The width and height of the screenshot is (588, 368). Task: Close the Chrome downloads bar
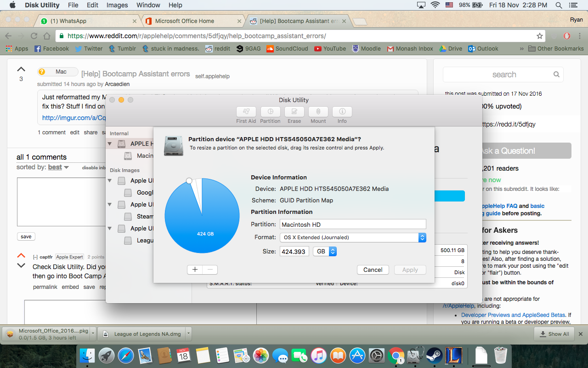pyautogui.click(x=581, y=334)
